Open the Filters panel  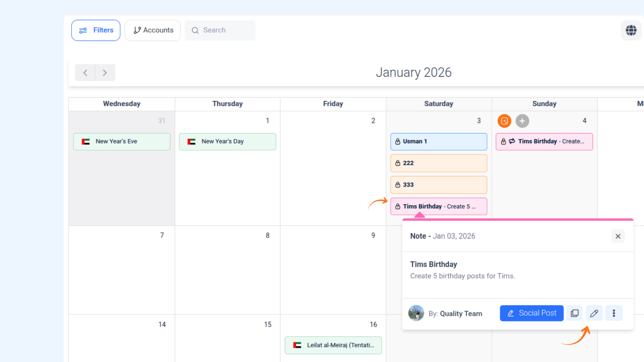point(96,30)
